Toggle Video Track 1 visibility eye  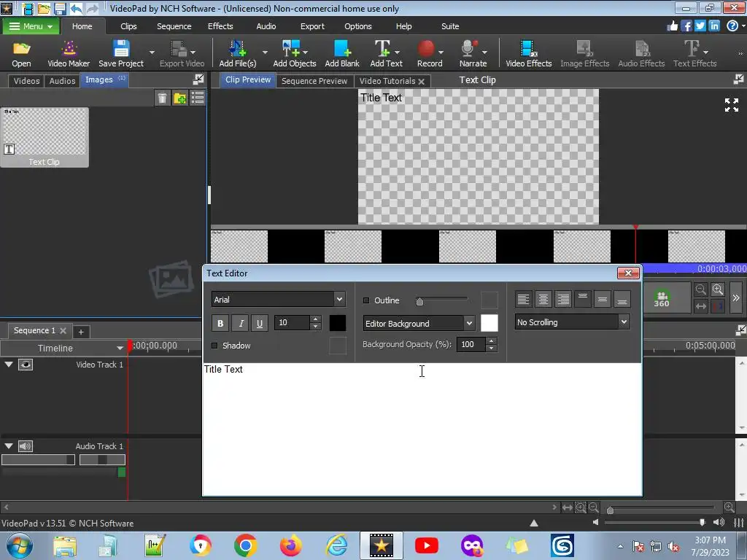click(26, 365)
